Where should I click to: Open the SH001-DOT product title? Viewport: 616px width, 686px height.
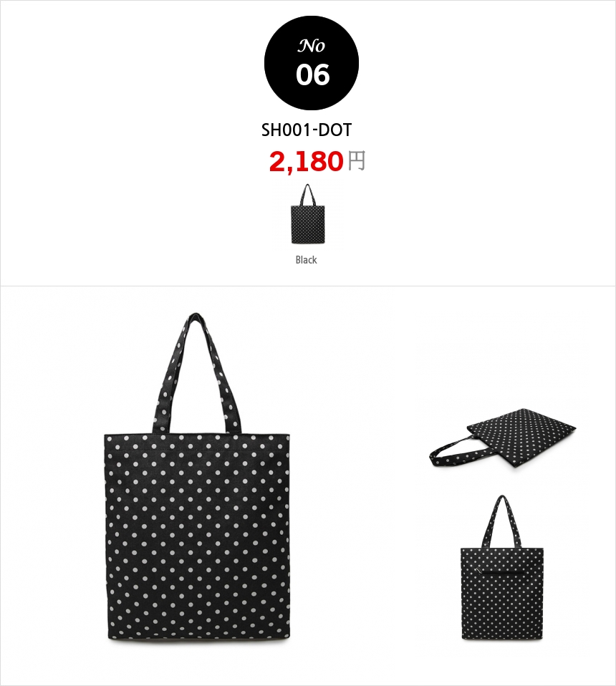(x=307, y=130)
